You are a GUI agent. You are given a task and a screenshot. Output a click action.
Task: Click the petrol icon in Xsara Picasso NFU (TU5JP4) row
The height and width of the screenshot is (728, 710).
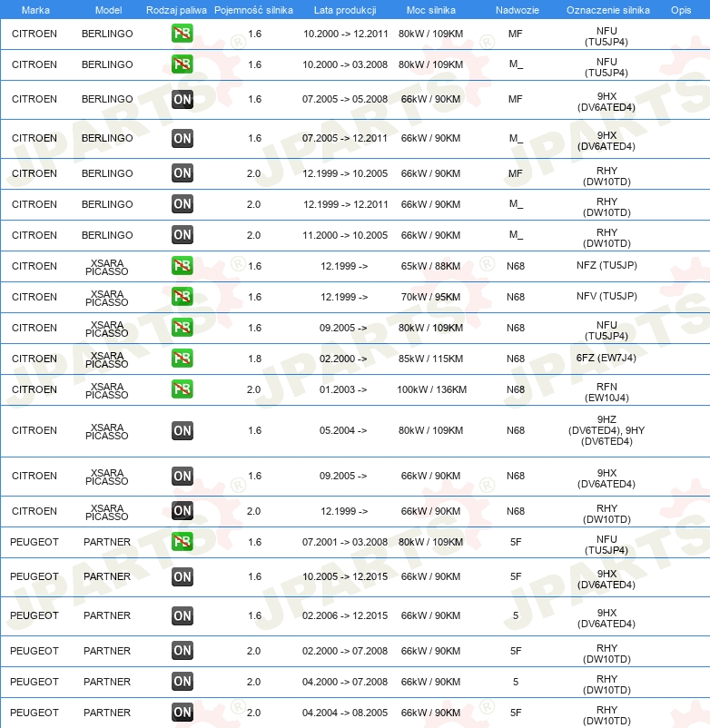coord(182,328)
